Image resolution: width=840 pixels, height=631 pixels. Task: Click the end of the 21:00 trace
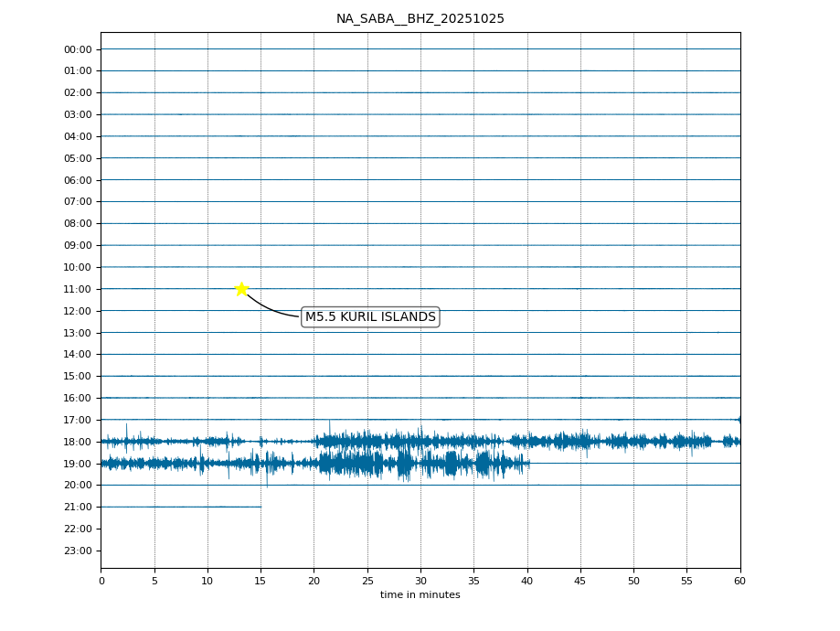tap(261, 507)
